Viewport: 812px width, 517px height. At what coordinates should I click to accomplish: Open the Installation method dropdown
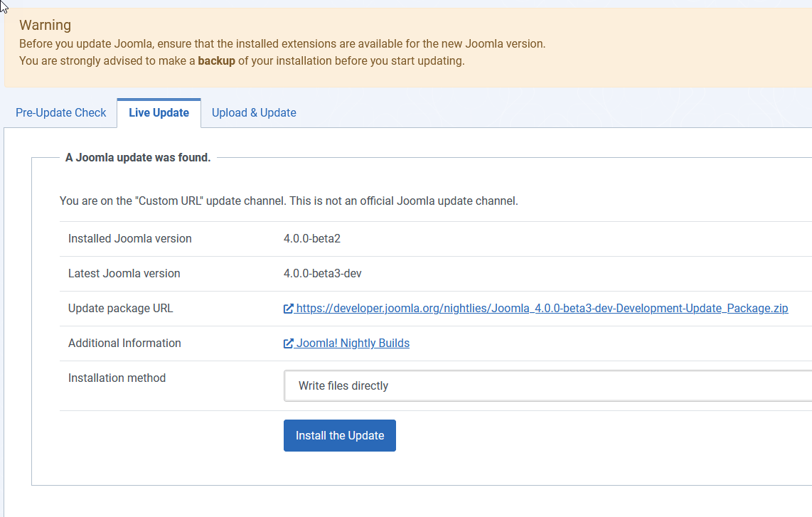(548, 386)
